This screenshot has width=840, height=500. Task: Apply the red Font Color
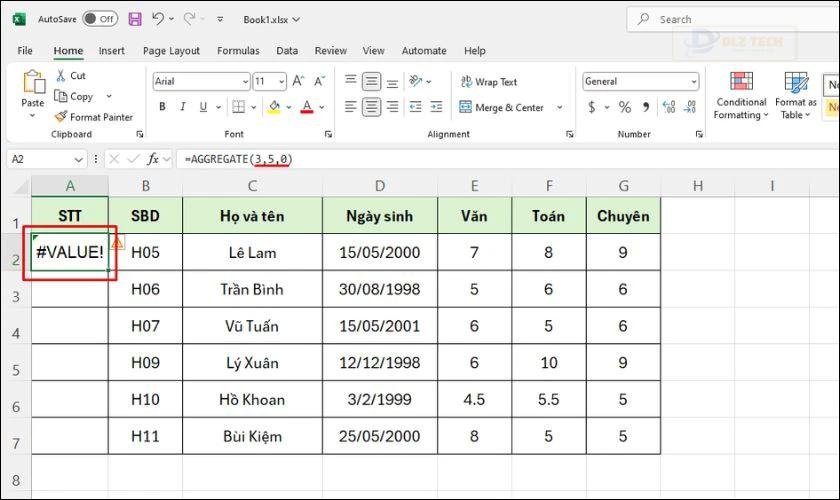point(307,107)
